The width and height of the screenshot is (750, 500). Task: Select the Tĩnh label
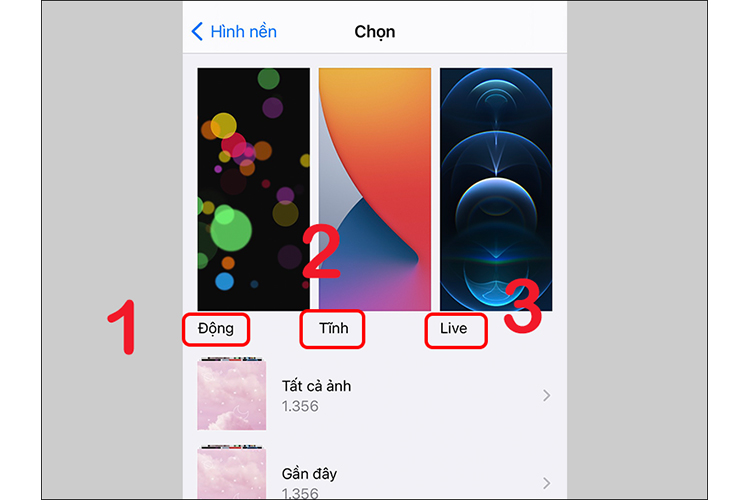click(x=333, y=328)
